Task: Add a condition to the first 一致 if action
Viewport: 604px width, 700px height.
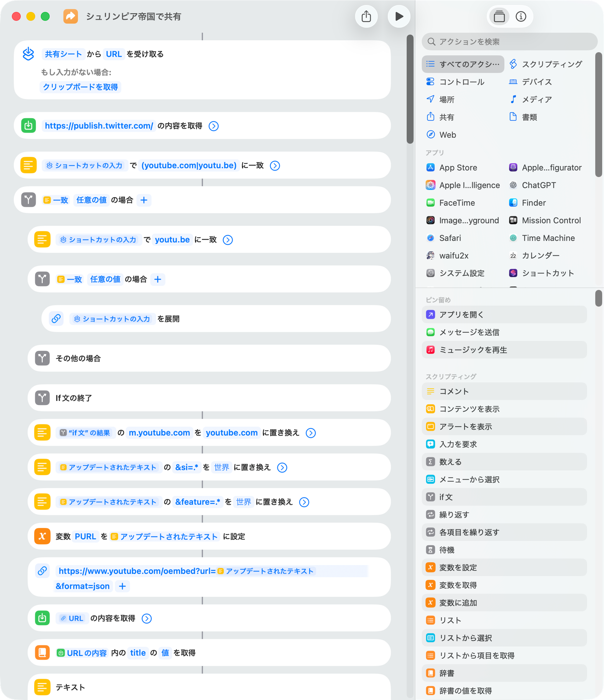Action: [x=144, y=200]
